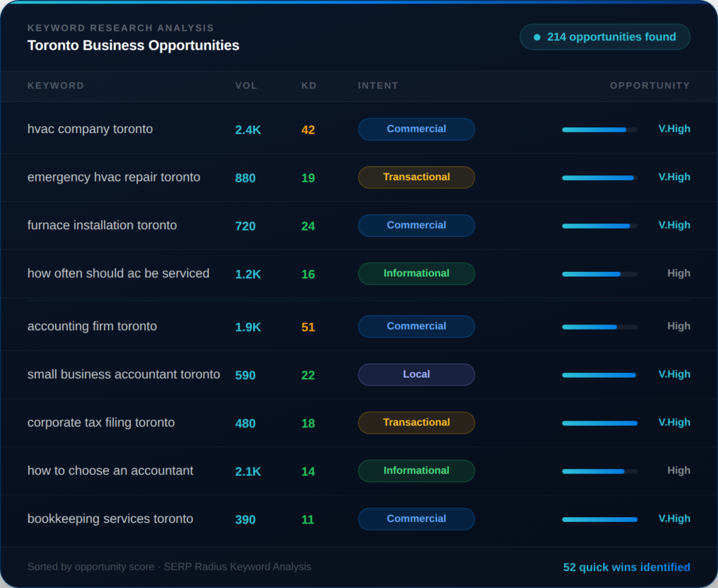Sort by the KEYWORD column header

(x=55, y=86)
